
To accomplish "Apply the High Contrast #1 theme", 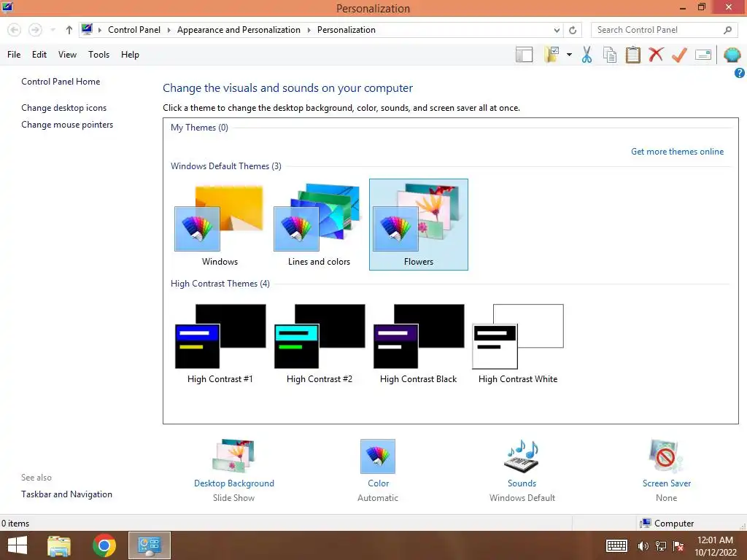I will [x=220, y=343].
